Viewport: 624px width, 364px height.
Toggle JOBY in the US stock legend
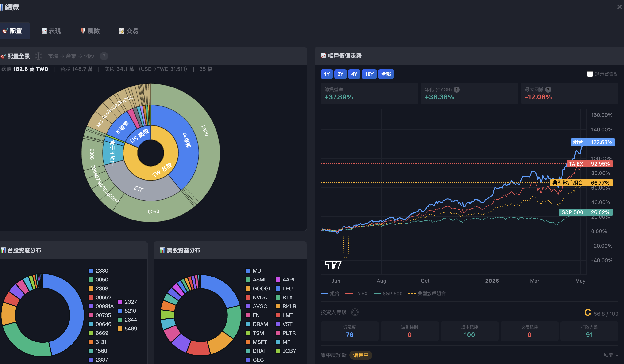286,351
